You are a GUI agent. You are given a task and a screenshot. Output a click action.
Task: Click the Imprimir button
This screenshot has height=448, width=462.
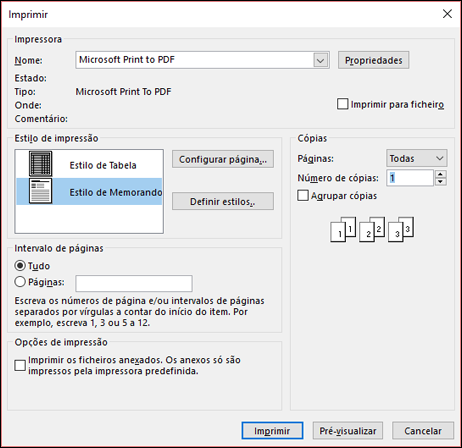[272, 431]
